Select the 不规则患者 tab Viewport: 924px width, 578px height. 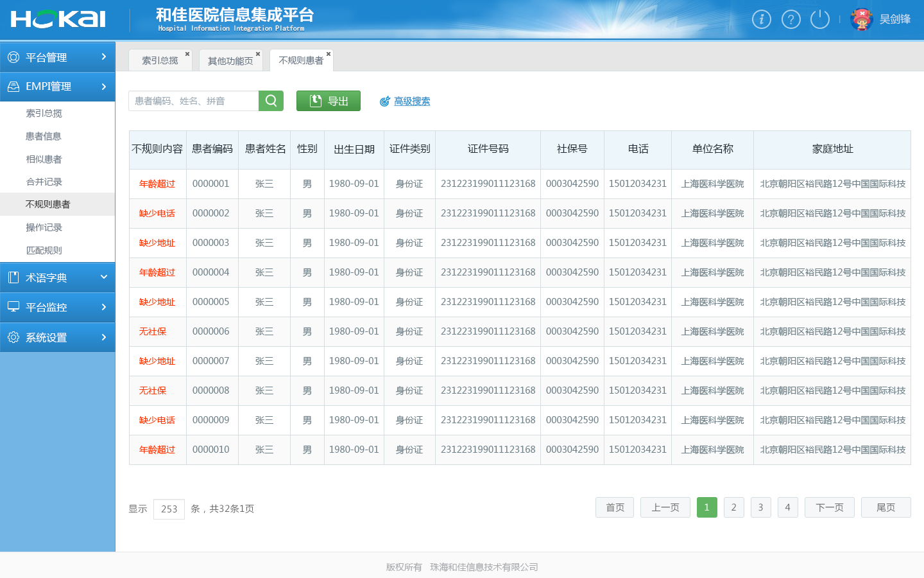click(x=301, y=60)
